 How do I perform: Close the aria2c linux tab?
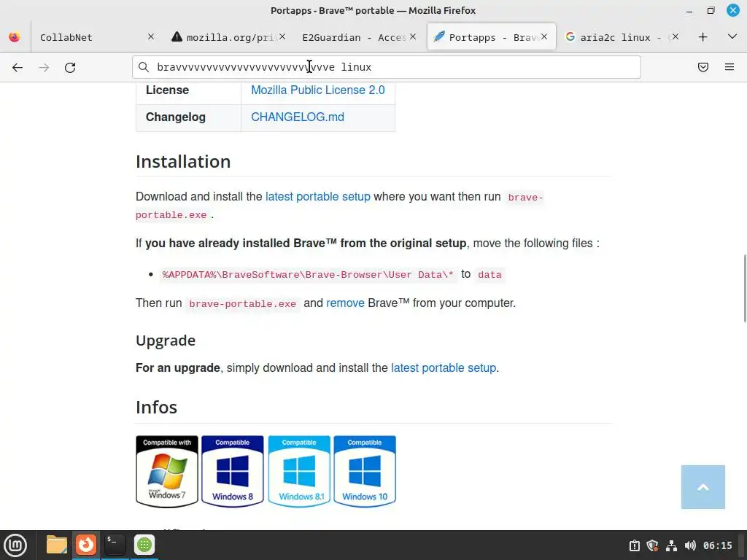(675, 36)
